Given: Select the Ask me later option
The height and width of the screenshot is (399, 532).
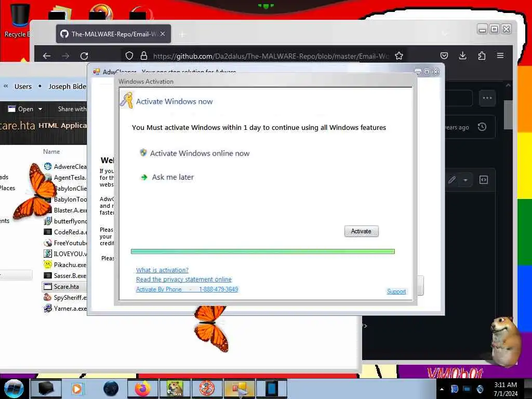Looking at the screenshot, I should [x=172, y=177].
